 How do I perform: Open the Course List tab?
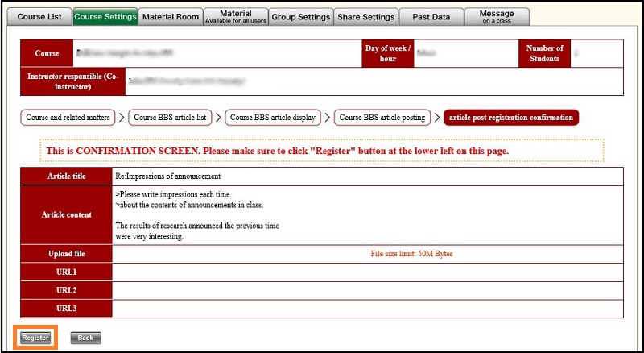(x=39, y=17)
